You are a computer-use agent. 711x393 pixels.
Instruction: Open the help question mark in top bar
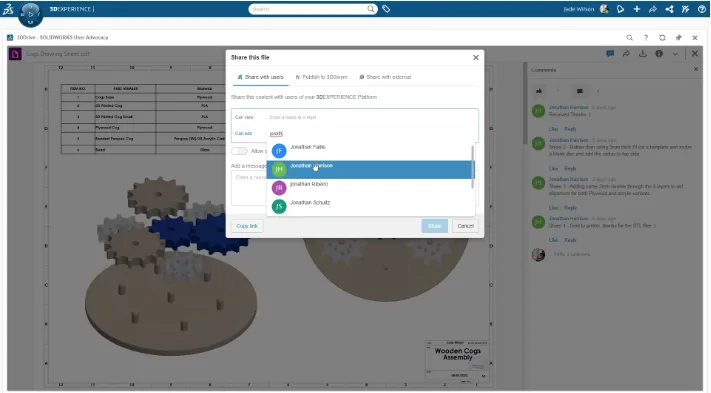[701, 9]
